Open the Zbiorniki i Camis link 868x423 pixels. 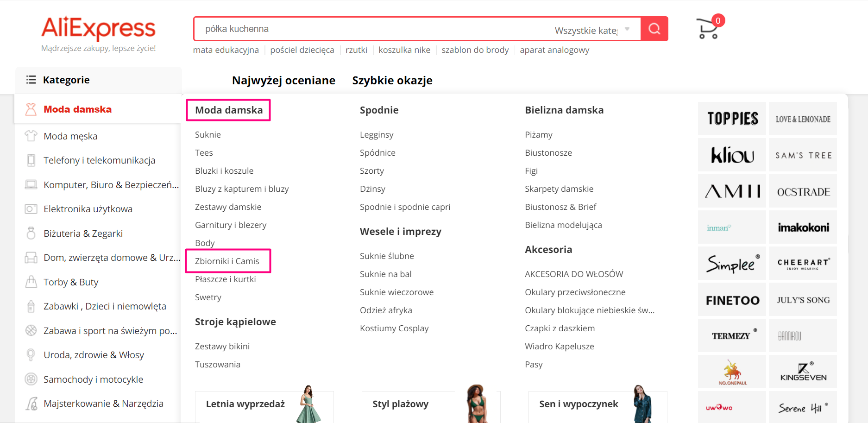(227, 261)
